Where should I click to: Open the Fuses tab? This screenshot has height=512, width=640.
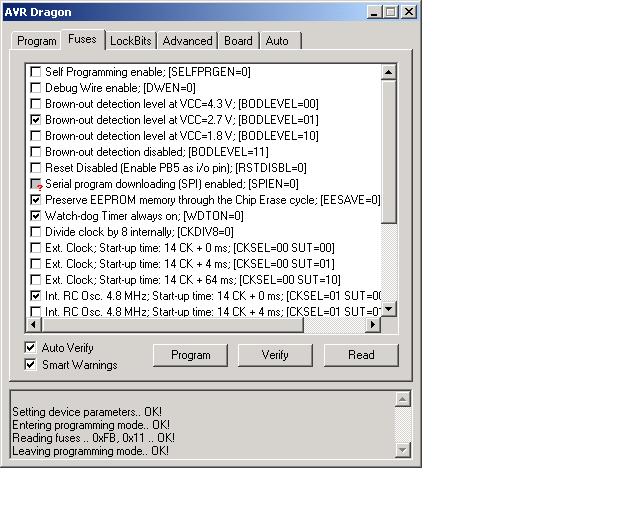[x=82, y=39]
